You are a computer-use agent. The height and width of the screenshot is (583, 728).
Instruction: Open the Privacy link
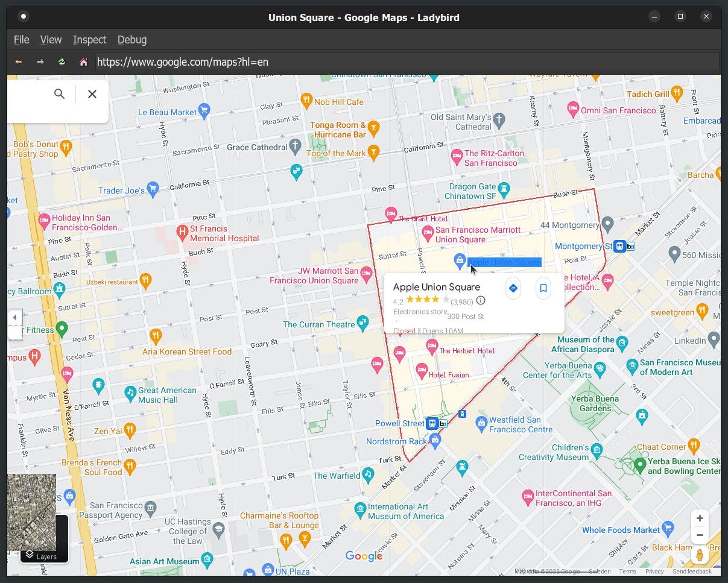coord(654,572)
